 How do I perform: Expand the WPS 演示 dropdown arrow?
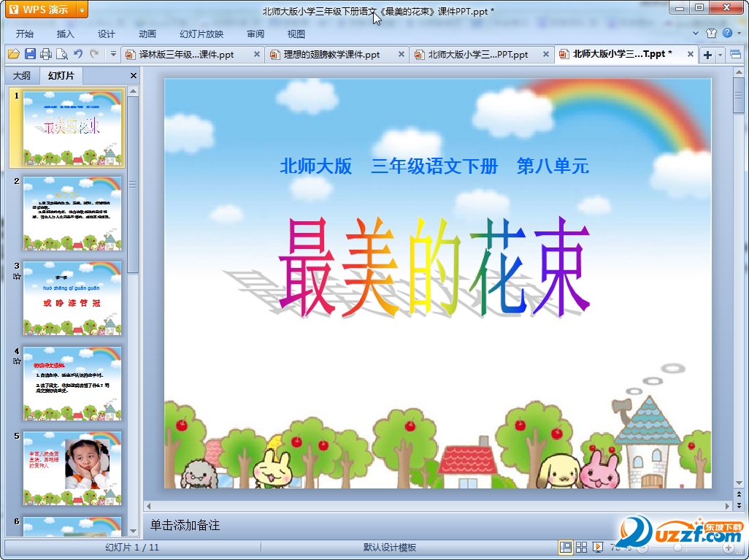[x=82, y=9]
